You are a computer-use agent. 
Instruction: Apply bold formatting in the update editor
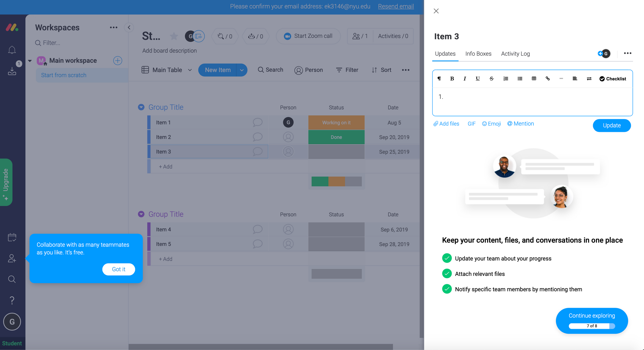pos(452,78)
